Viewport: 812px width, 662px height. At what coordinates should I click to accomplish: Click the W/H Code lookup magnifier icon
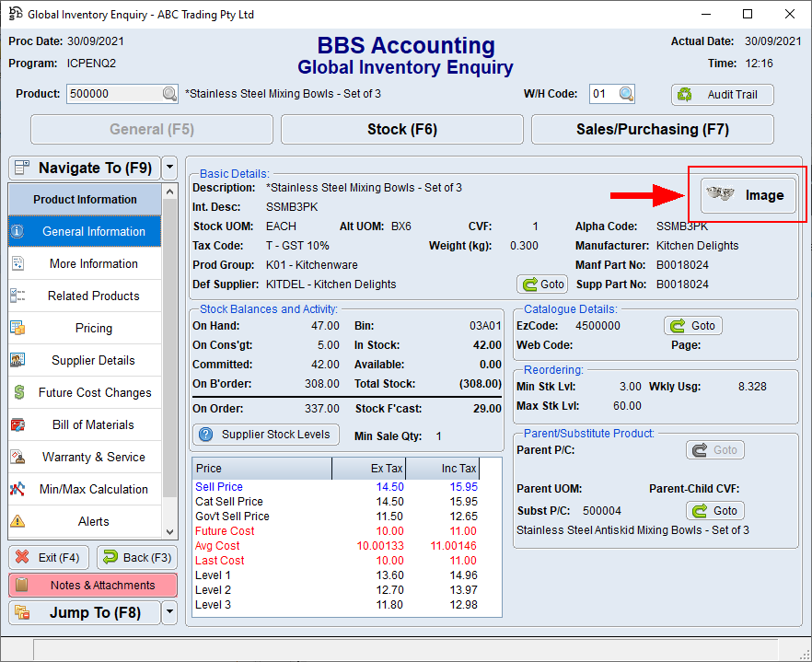point(626,94)
